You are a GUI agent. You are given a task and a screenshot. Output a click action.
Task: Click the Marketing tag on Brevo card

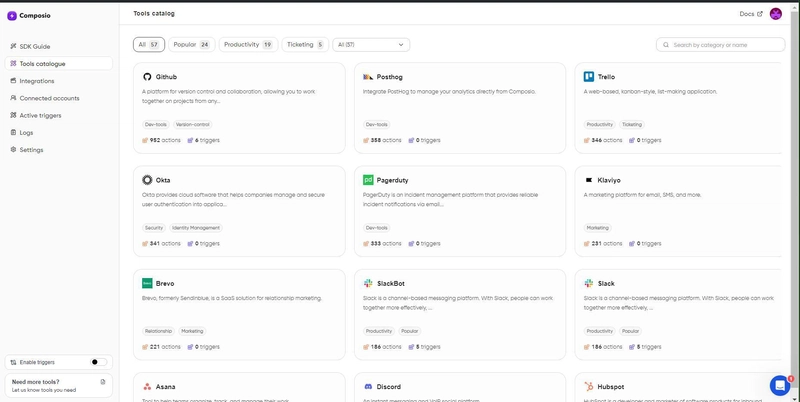(x=192, y=331)
